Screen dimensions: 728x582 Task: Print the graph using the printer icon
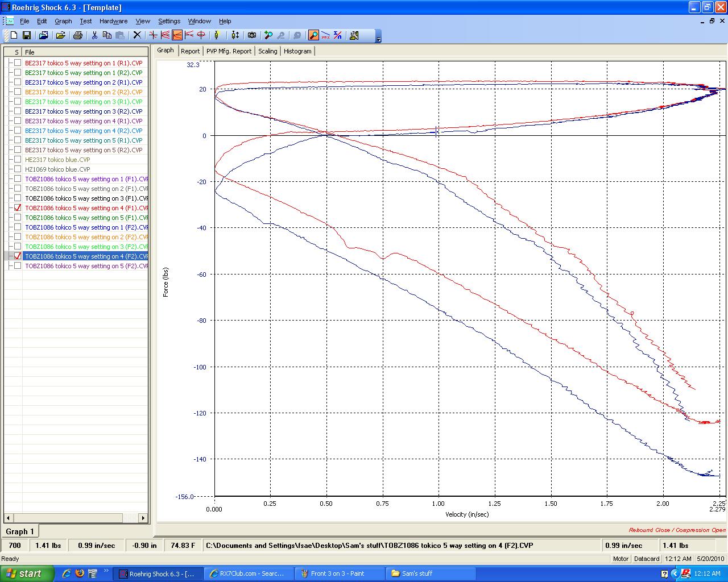point(78,35)
